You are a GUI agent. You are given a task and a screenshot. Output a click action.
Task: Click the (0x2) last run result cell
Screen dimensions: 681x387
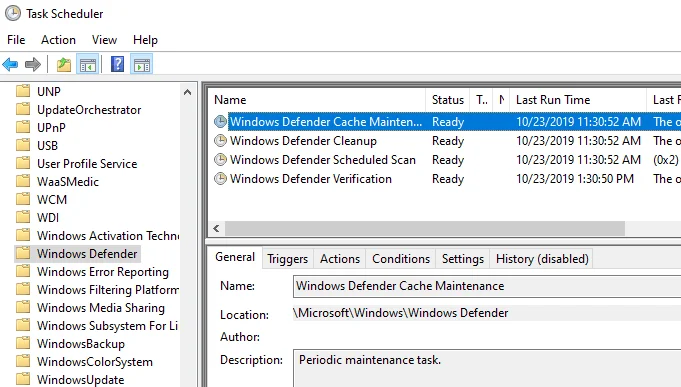(x=665, y=160)
